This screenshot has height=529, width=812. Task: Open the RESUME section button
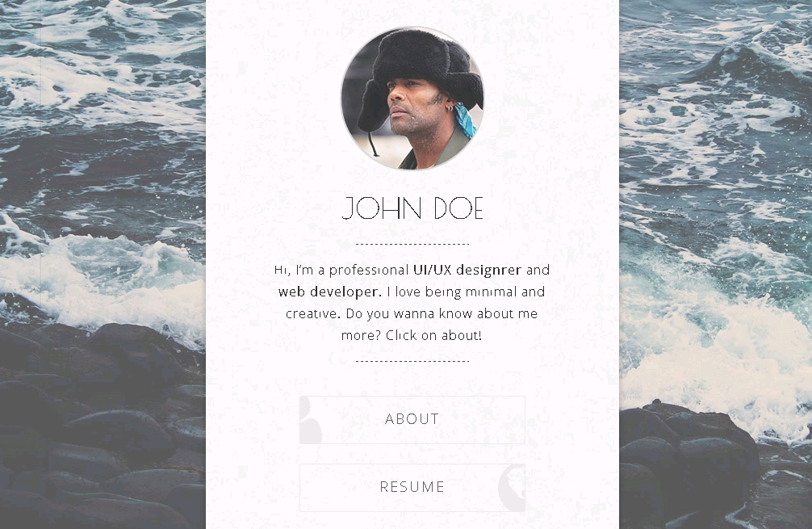point(412,488)
